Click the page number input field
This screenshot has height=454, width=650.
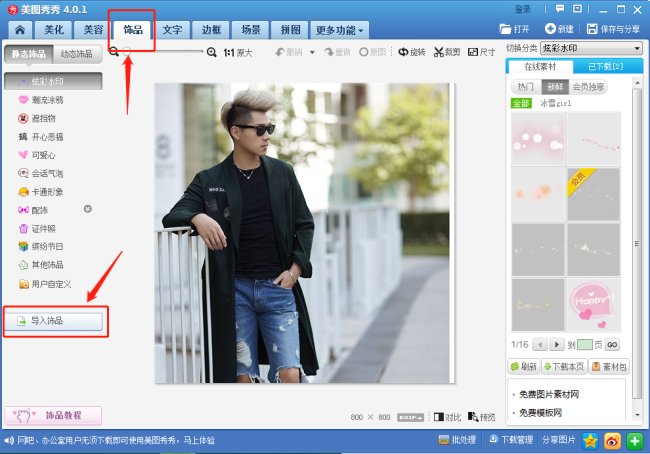(585, 345)
